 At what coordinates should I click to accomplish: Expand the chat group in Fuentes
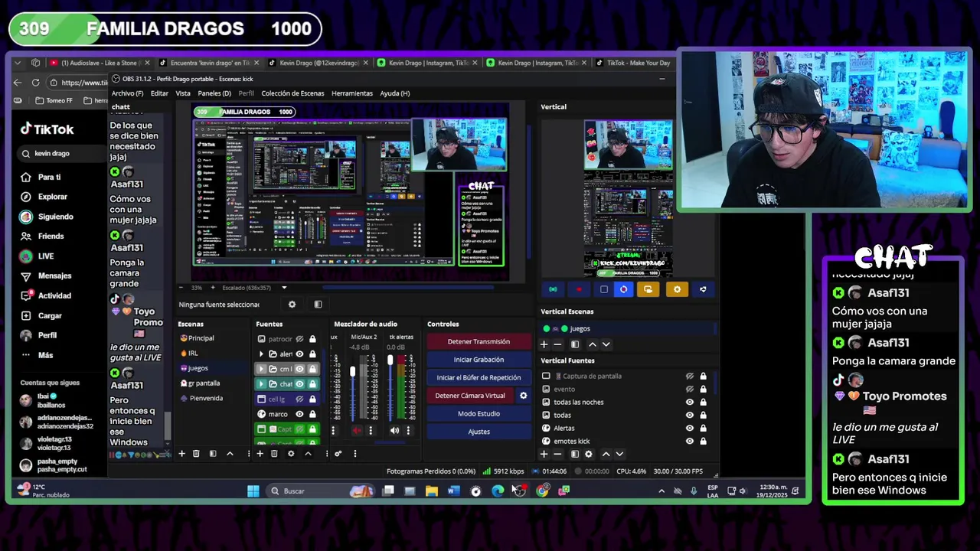tap(261, 384)
